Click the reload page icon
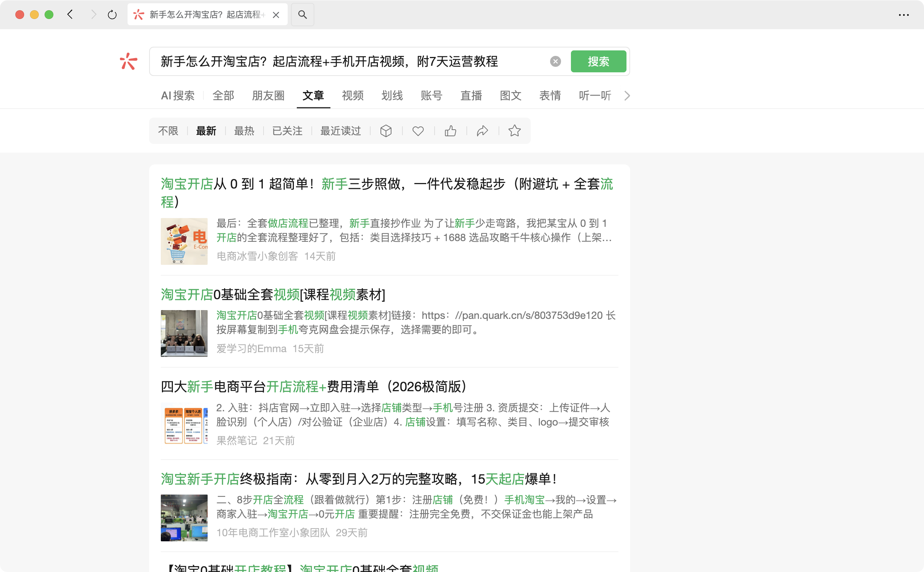This screenshot has width=924, height=572. pyautogui.click(x=112, y=15)
